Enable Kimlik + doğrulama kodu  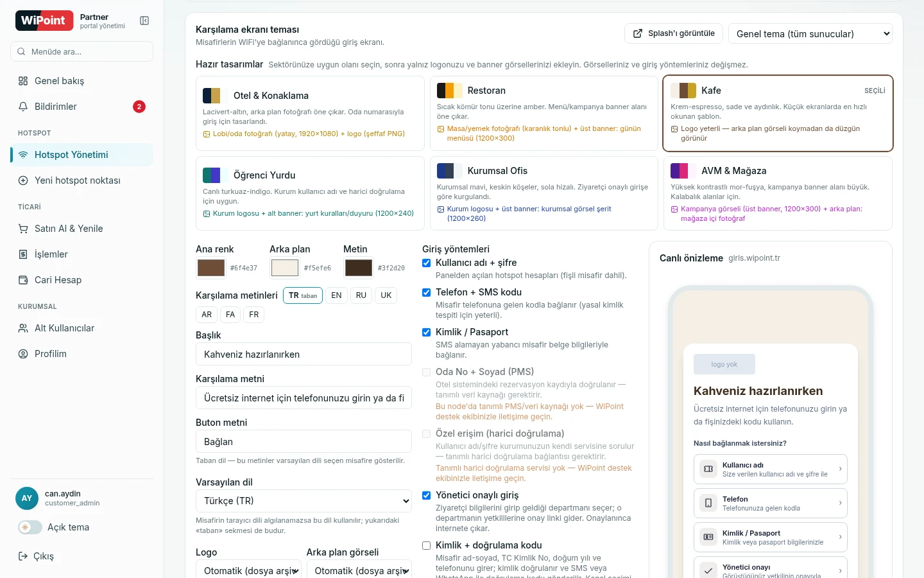[426, 545]
